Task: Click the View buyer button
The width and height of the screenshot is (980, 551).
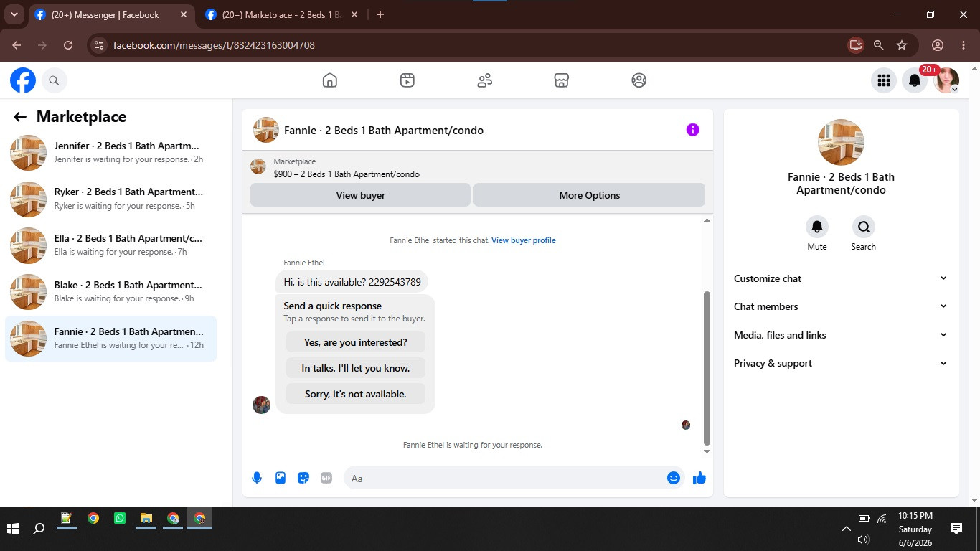Action: [x=360, y=195]
